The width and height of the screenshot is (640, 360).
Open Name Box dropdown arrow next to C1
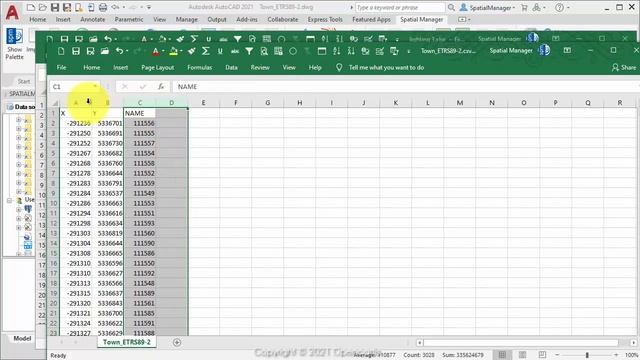click(95, 87)
